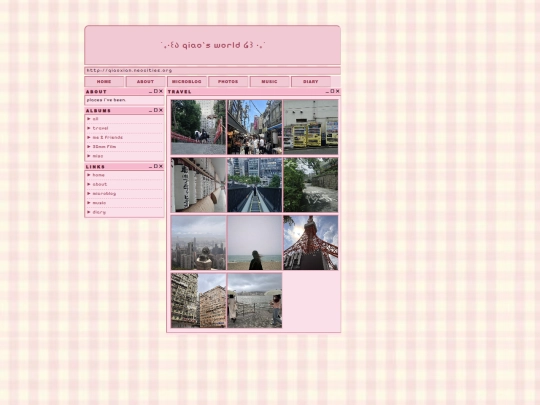Viewport: 540px width, 405px height.
Task: View the woman on the beach photo
Action: click(x=255, y=243)
